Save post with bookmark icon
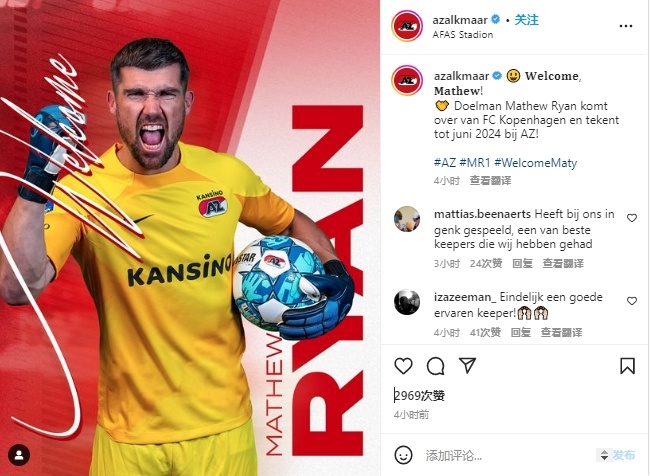 pyautogui.click(x=627, y=366)
